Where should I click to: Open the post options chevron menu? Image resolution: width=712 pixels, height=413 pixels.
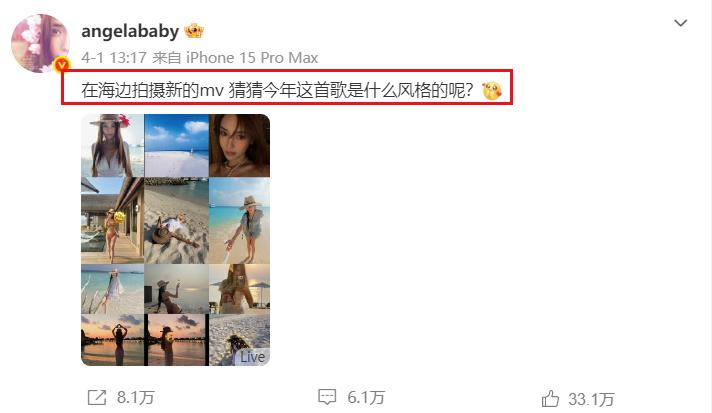[680, 23]
